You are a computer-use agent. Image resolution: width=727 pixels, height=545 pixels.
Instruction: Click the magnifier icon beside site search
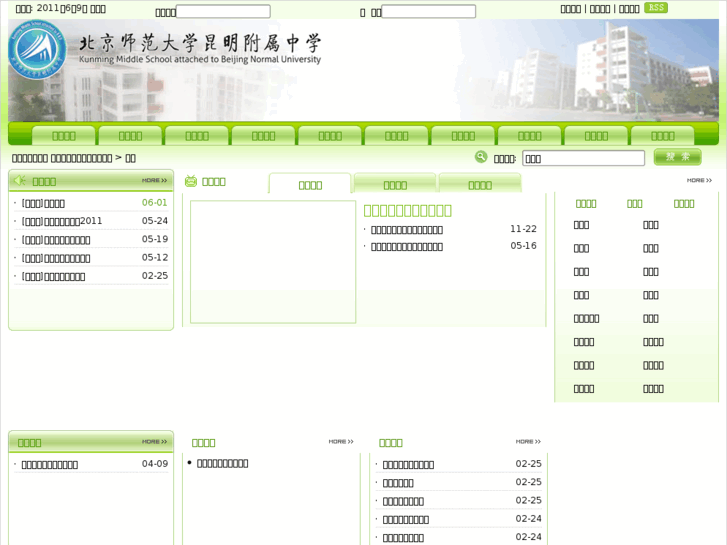[481, 157]
